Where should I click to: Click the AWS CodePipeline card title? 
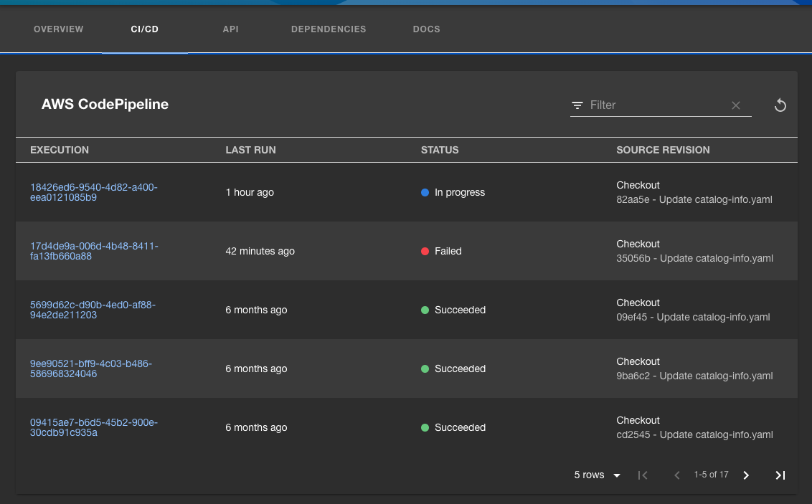[105, 104]
